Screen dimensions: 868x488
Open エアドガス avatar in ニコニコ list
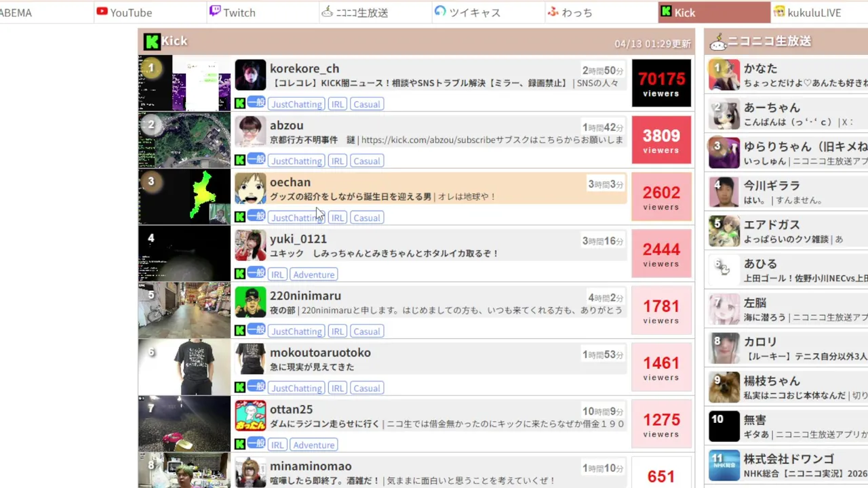(724, 231)
